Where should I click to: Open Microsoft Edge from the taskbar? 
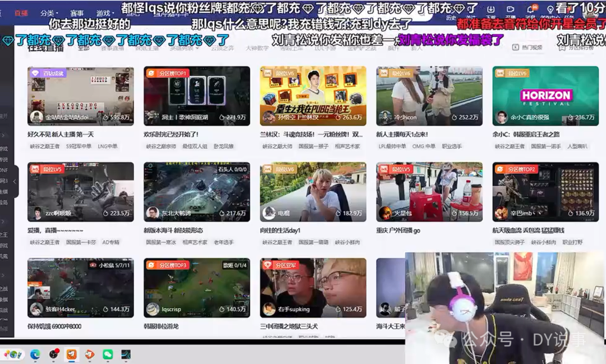(35, 354)
